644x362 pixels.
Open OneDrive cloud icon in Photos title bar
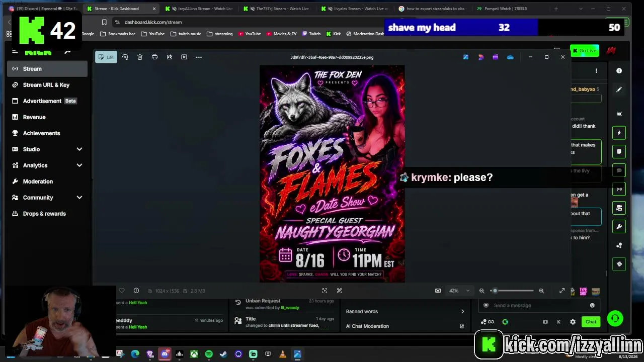(x=510, y=57)
